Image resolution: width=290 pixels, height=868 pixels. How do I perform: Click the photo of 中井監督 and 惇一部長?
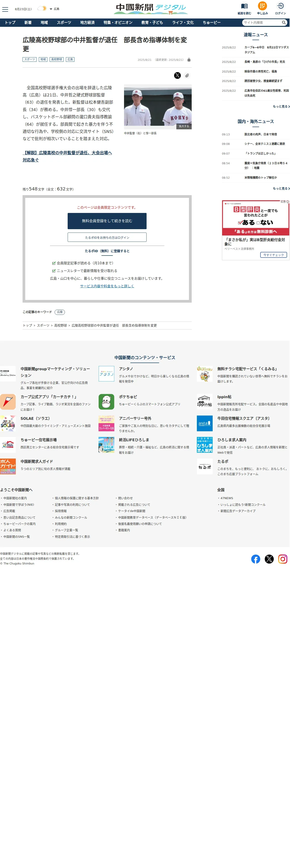157,107
